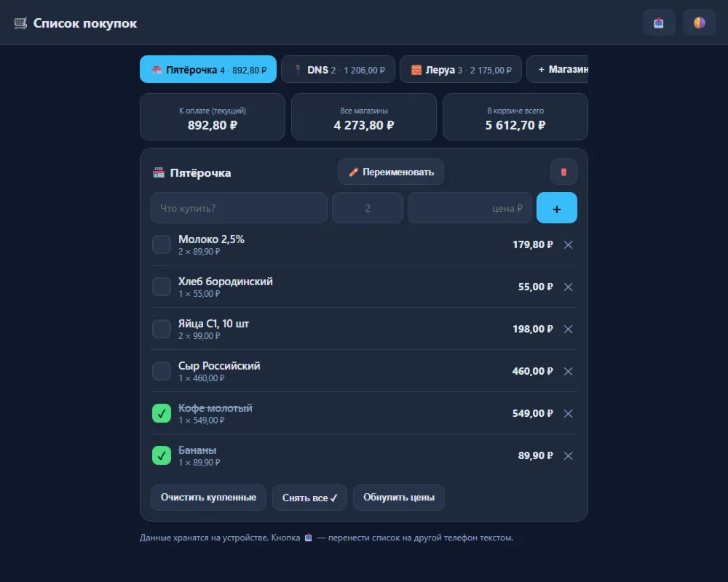Click the цена ₽ price field

point(470,208)
